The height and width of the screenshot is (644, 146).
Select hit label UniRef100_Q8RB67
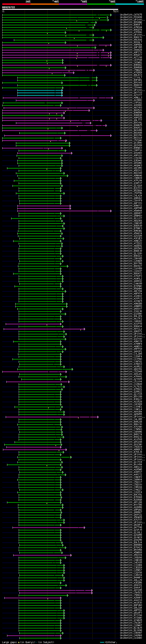pyautogui.click(x=131, y=512)
